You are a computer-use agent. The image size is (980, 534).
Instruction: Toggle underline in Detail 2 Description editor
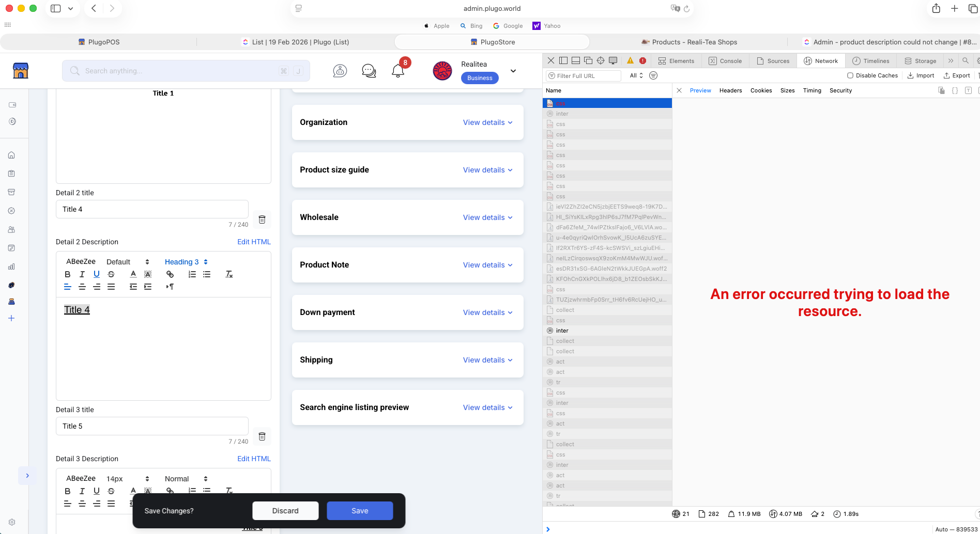click(x=96, y=274)
